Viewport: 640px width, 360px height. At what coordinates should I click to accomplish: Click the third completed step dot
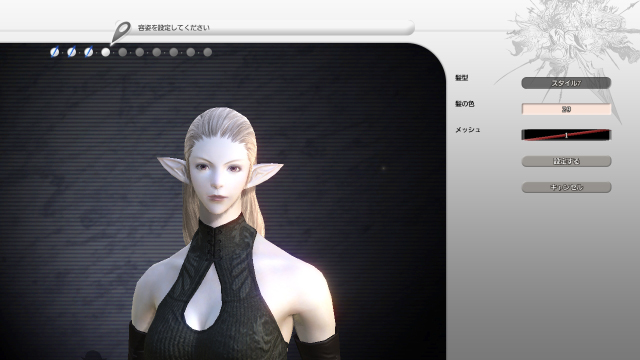(89, 52)
